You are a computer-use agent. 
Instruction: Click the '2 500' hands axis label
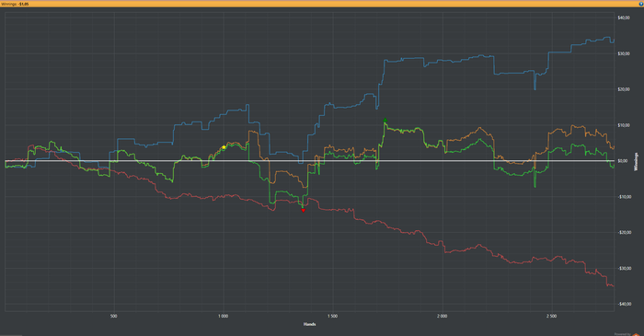coord(552,317)
